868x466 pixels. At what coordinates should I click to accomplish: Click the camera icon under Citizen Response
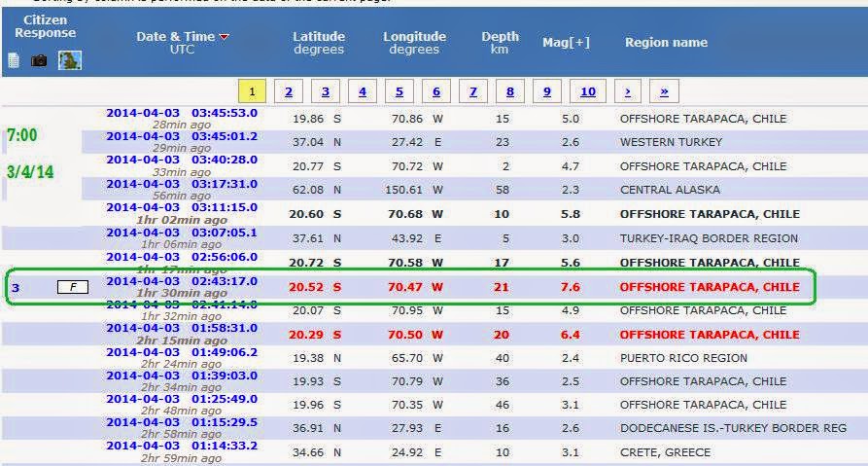click(x=39, y=60)
